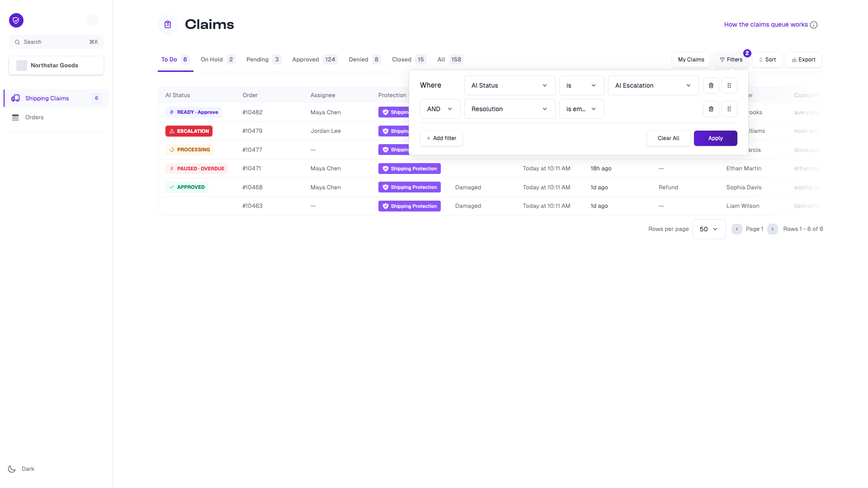The image size is (868, 488).
Task: Open order #10468 row
Action: click(x=491, y=187)
